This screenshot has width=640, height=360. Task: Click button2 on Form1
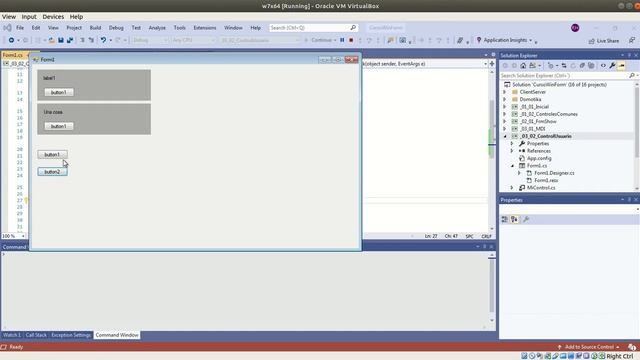(52, 171)
